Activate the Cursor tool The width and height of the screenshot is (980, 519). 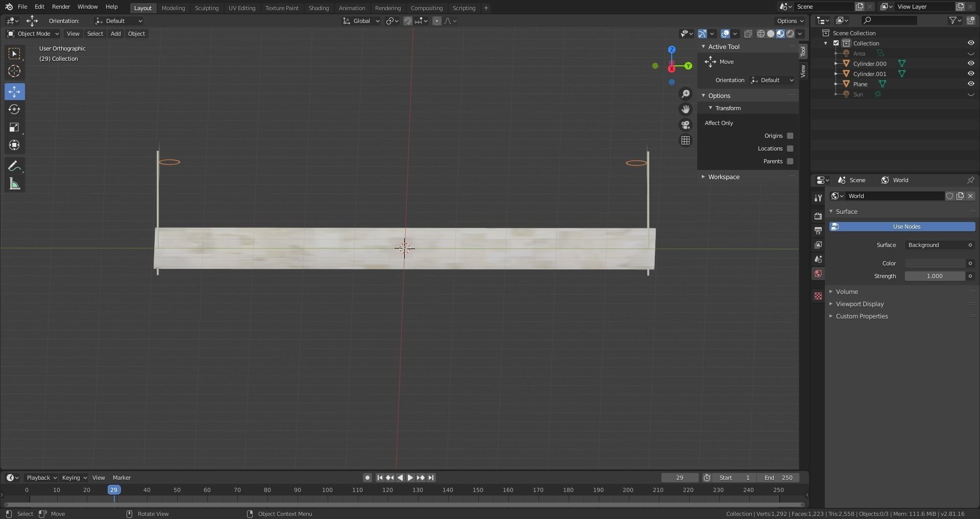coord(14,71)
